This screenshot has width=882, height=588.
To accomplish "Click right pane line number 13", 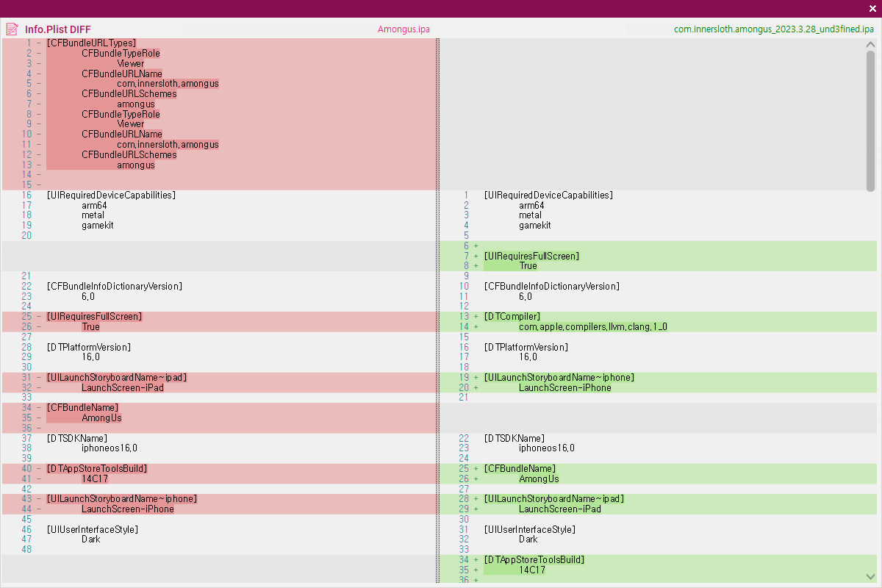I will (x=464, y=317).
